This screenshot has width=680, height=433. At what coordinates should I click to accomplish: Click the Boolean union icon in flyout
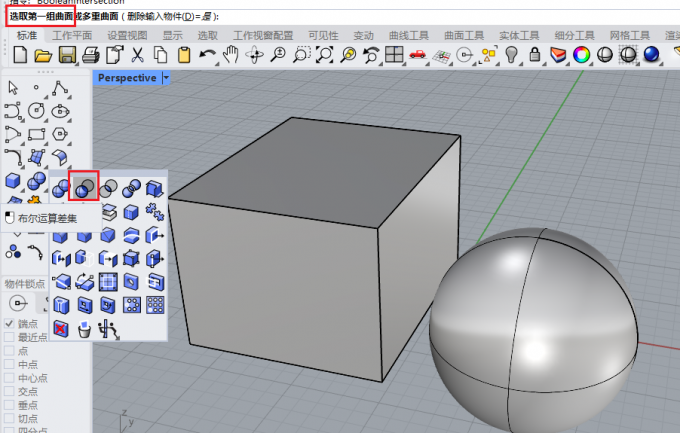coord(61,188)
